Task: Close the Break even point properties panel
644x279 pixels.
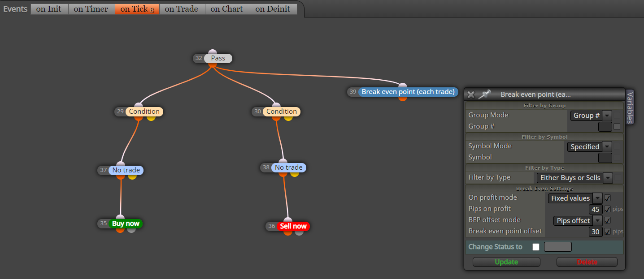Action: click(x=471, y=94)
